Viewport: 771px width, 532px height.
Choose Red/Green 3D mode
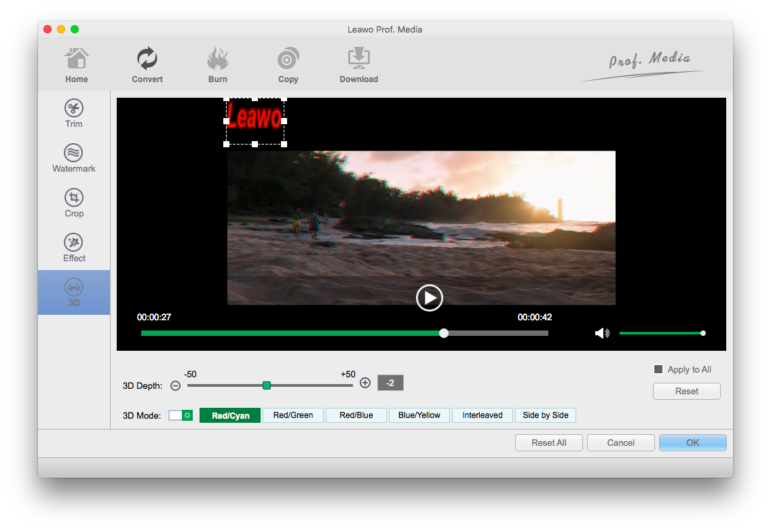pyautogui.click(x=293, y=415)
